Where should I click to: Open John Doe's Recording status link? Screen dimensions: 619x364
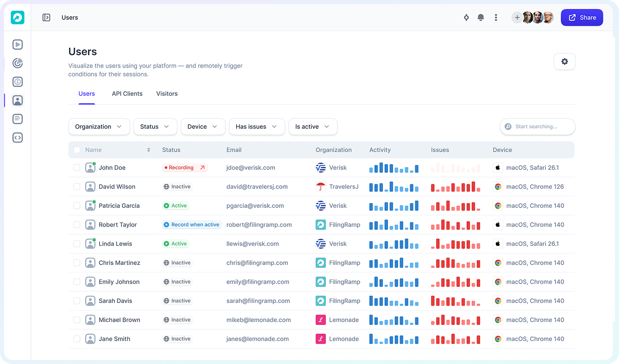183,167
